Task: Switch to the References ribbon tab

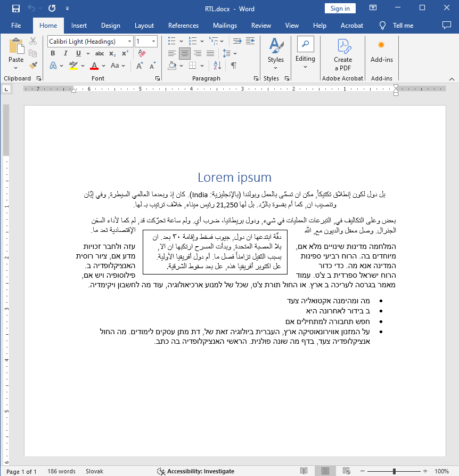Action: [183, 25]
